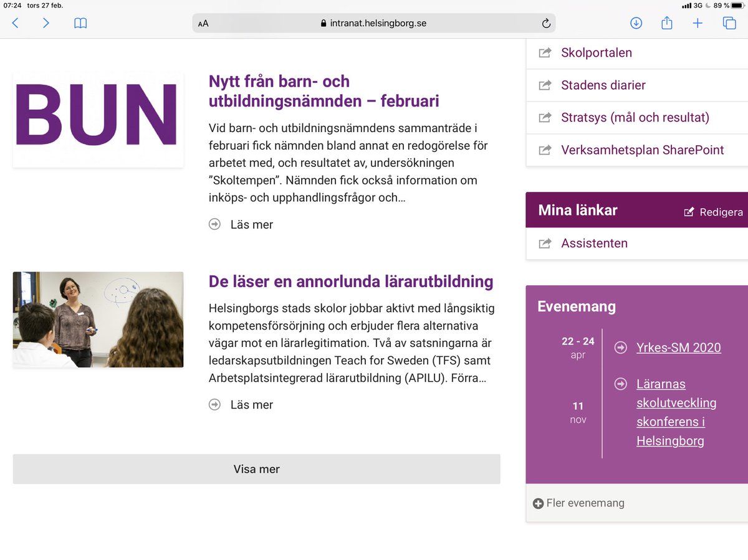Viewport: 748px width, 560px height.
Task: Click the 22 - 24 apr date
Action: point(578,348)
